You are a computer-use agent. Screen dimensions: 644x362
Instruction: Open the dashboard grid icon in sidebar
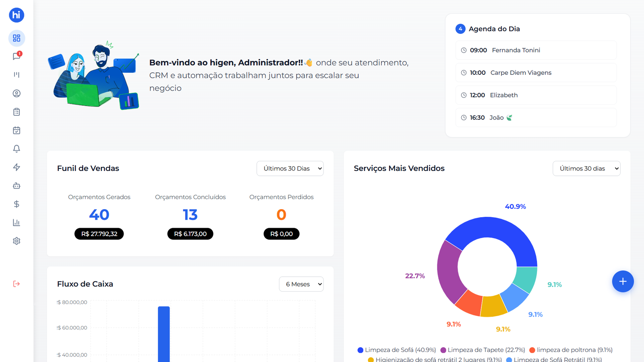click(17, 38)
